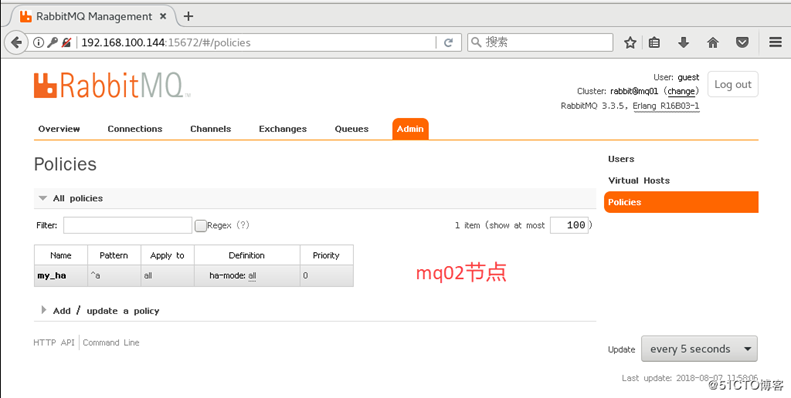791x398 pixels.
Task: Open the my_ha policy
Action: 51,276
